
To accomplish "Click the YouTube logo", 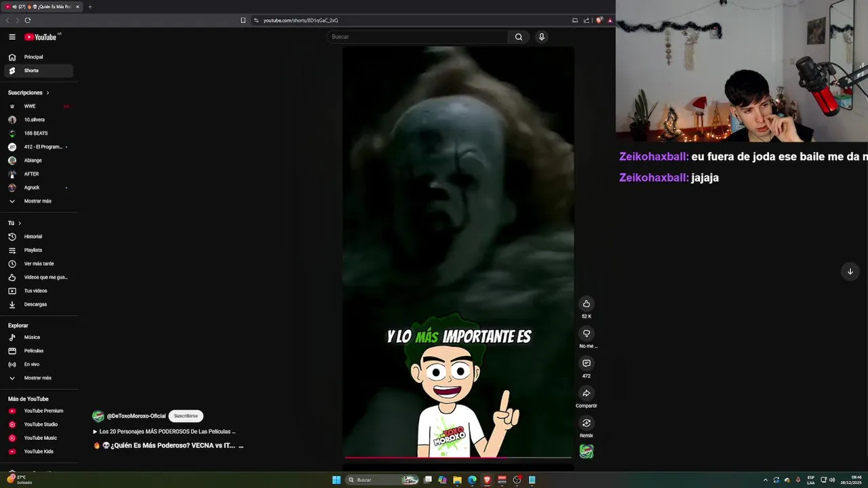I will tap(41, 37).
